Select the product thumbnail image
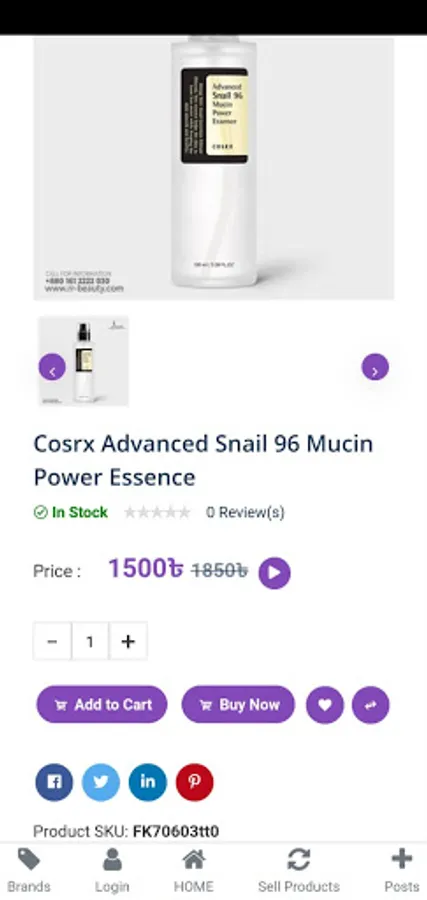 coord(84,361)
